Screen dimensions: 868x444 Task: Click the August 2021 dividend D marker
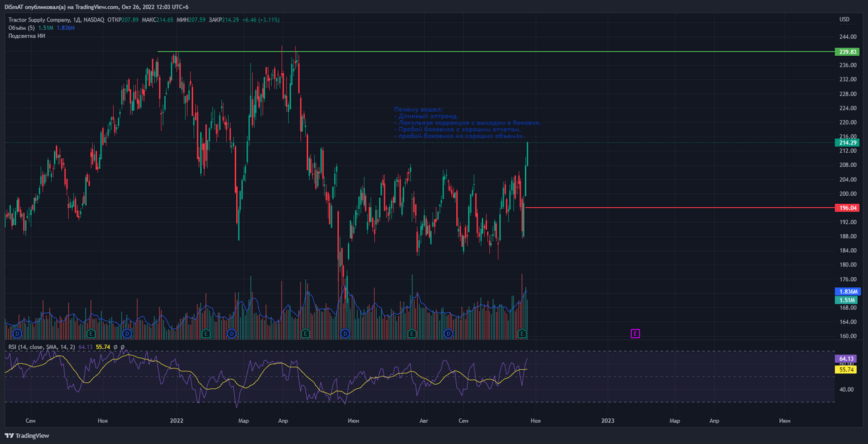point(17,334)
